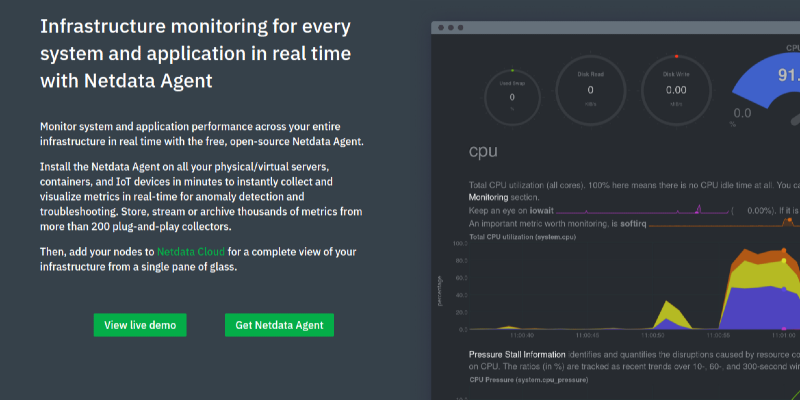Open the Netdata Cloud link

coord(191,251)
